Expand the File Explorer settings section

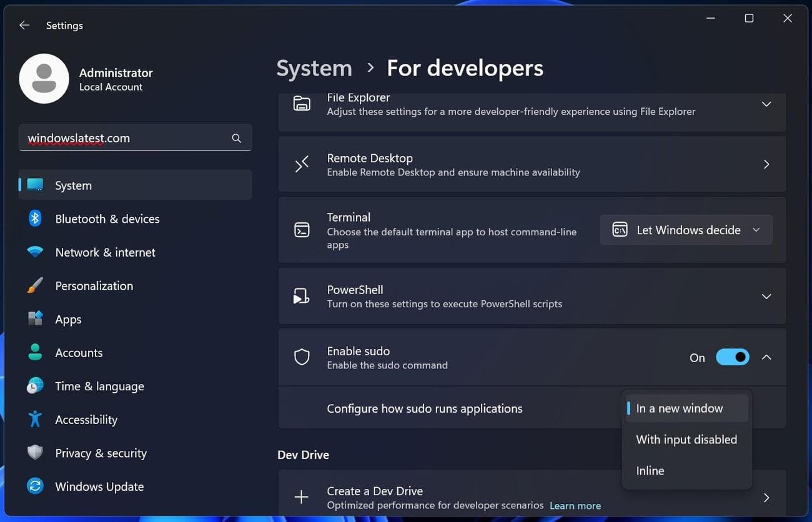point(766,104)
